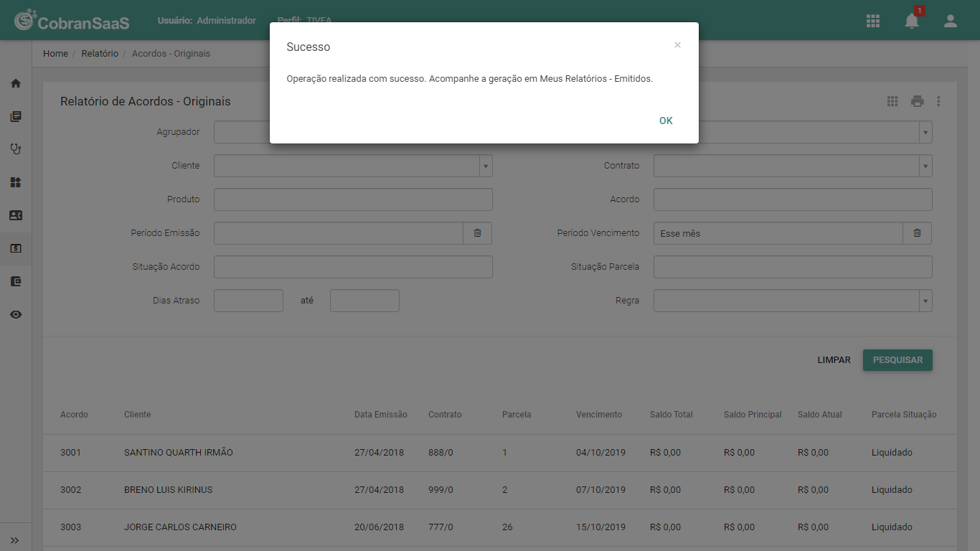Open the money sidebar icon
The height and width of the screenshot is (551, 980).
pyautogui.click(x=16, y=248)
